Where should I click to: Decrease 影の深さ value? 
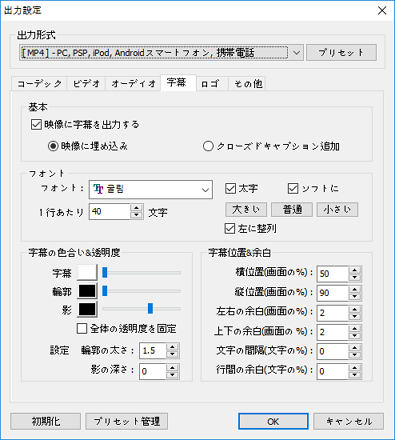coord(173,375)
